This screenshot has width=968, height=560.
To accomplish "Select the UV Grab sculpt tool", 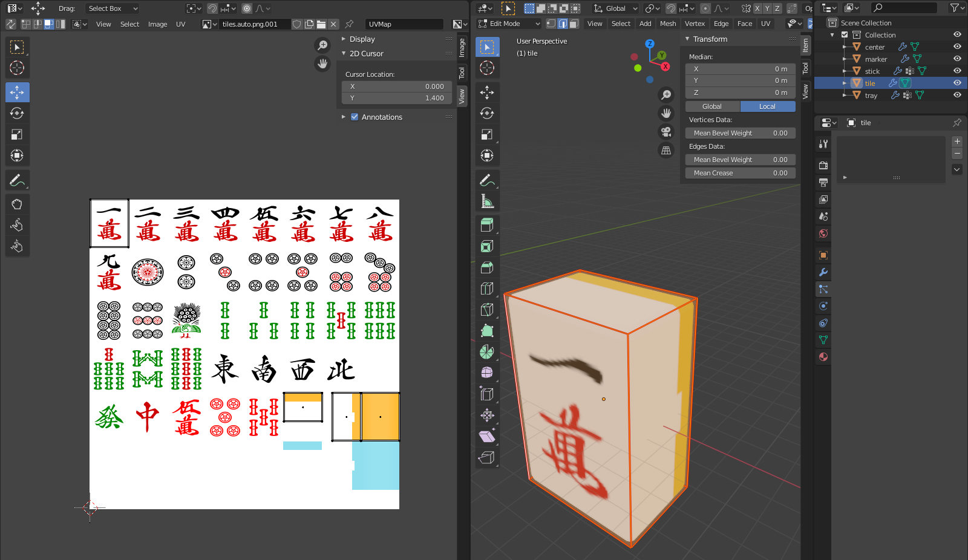I will tap(17, 204).
